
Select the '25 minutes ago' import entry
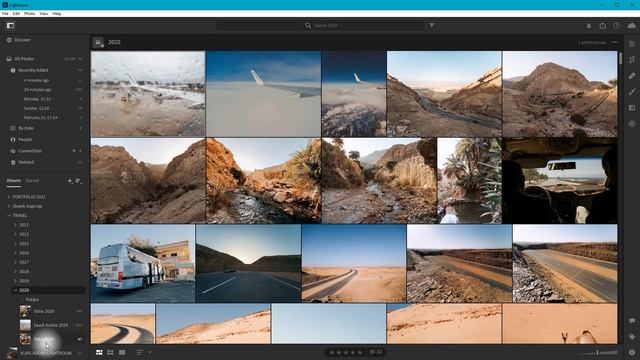click(37, 90)
